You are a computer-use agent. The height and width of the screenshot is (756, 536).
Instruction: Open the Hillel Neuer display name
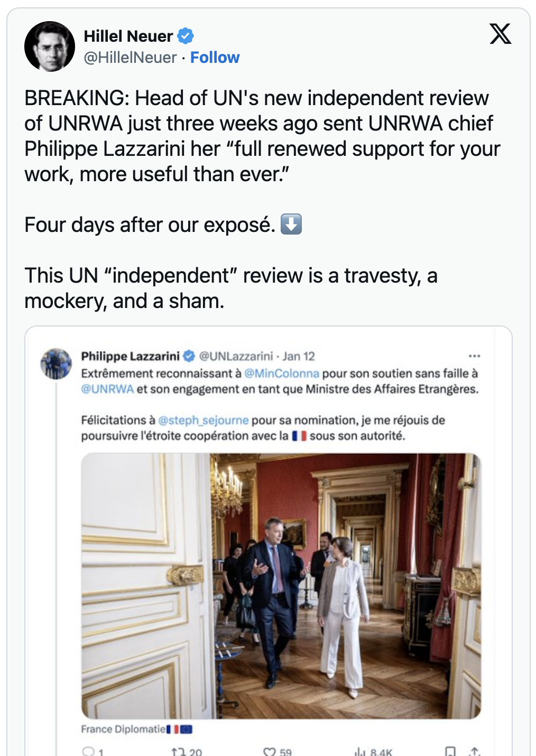(x=128, y=36)
